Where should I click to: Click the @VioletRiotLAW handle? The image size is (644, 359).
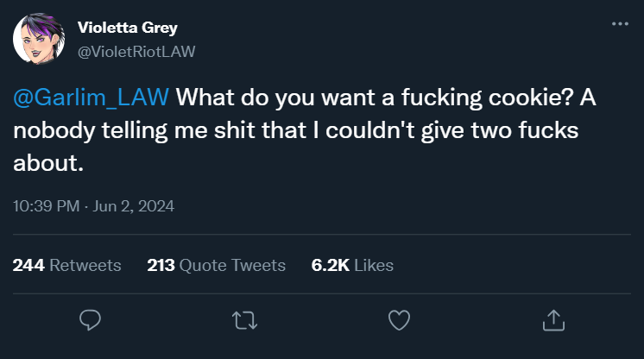[136, 51]
